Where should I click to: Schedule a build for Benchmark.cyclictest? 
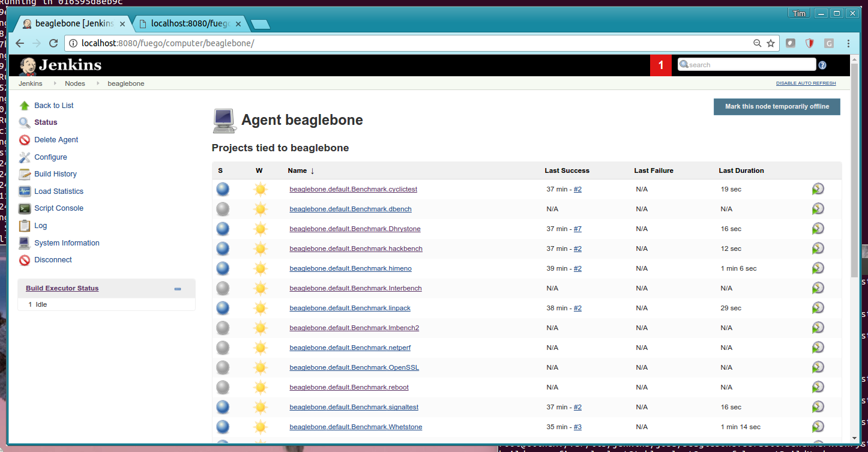coord(818,189)
